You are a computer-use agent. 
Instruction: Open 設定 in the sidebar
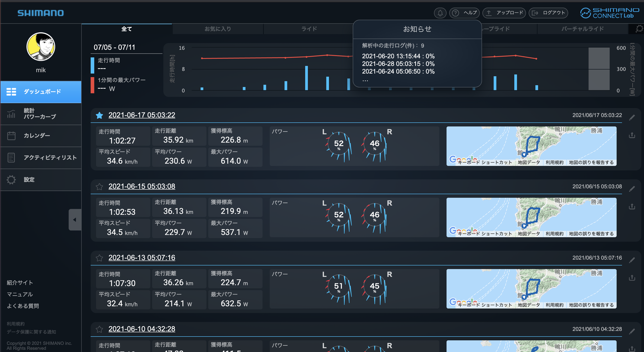point(41,180)
